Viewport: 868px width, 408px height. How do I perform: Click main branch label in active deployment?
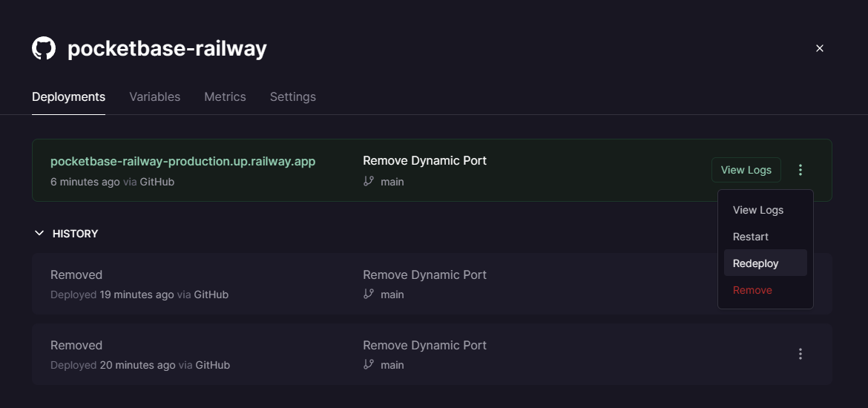[392, 182]
